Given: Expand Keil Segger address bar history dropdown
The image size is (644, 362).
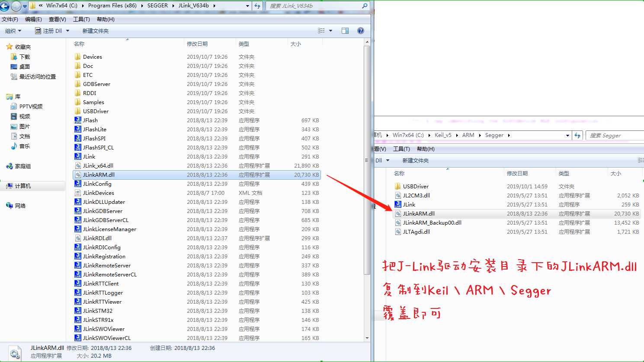Looking at the screenshot, I should coord(567,135).
